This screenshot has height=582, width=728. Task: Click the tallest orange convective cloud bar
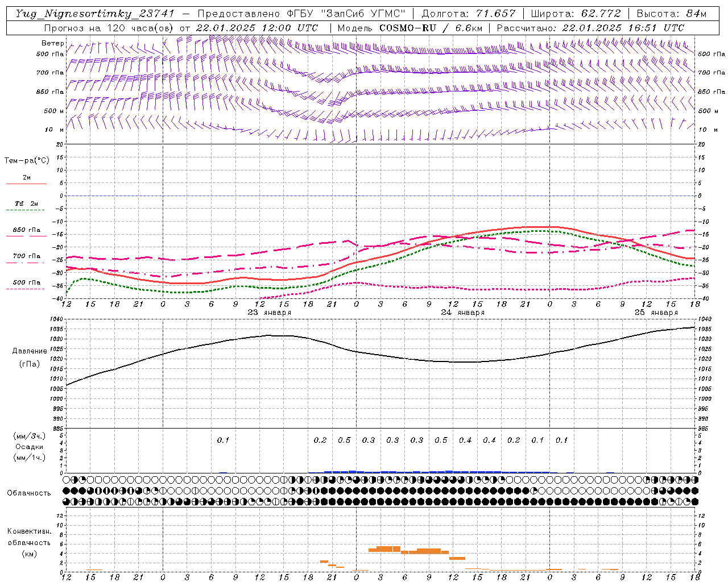tap(388, 549)
